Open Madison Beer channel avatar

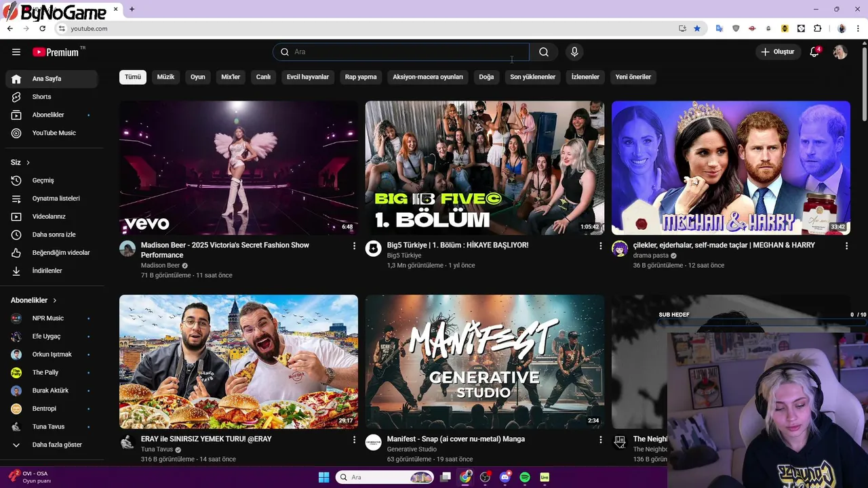coord(127,249)
